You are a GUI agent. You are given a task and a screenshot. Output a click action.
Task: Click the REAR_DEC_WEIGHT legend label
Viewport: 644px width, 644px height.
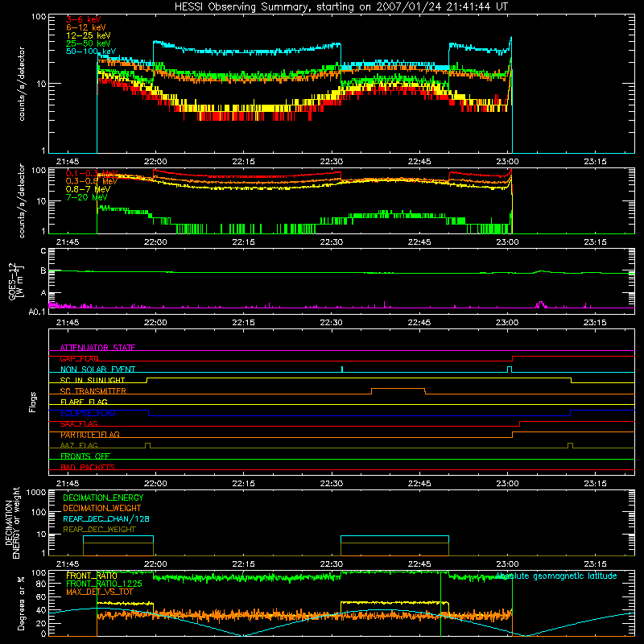(99, 530)
